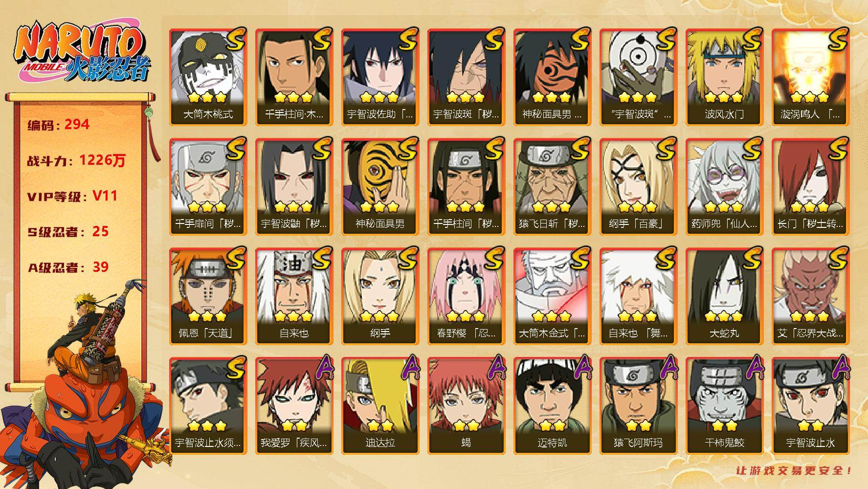Viewport: 868px width, 489px height.
Task: Click the VIP等级 V11 label
Action: pyautogui.click(x=72, y=196)
